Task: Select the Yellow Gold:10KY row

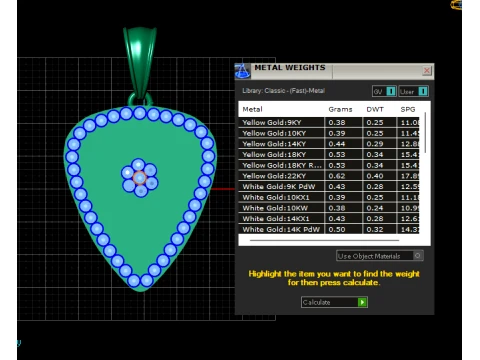Action: [328, 133]
